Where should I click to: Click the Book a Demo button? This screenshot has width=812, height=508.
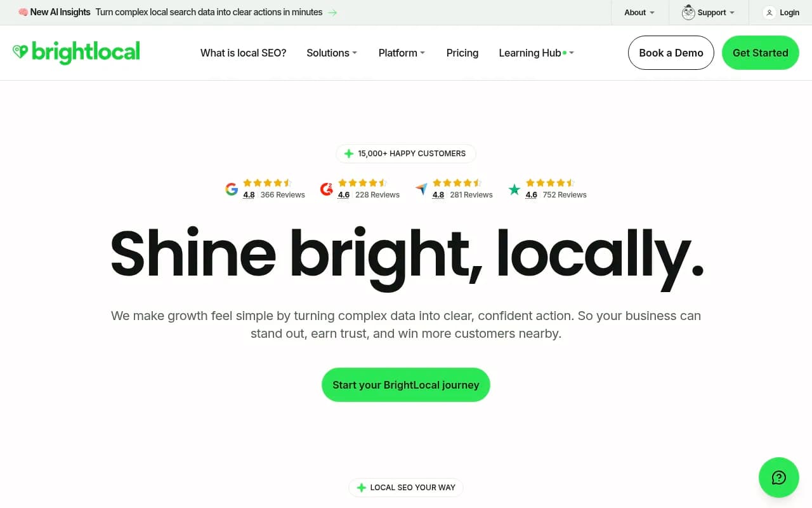pyautogui.click(x=671, y=53)
